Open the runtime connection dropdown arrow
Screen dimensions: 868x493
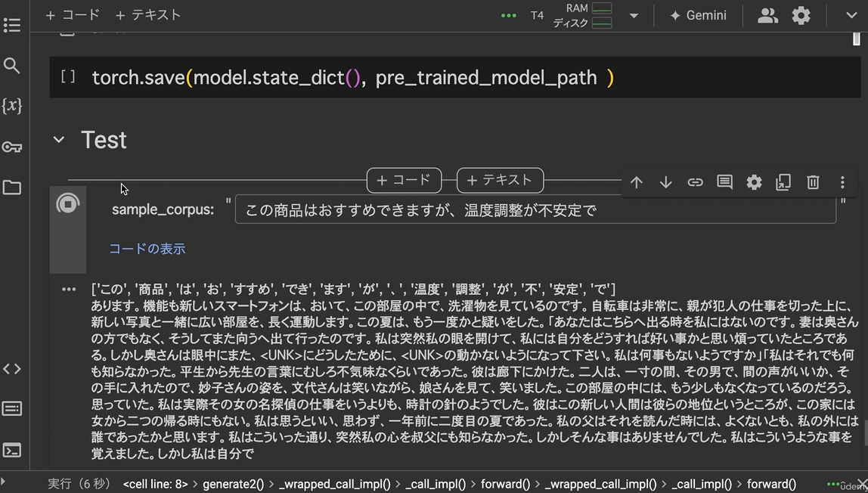click(634, 15)
